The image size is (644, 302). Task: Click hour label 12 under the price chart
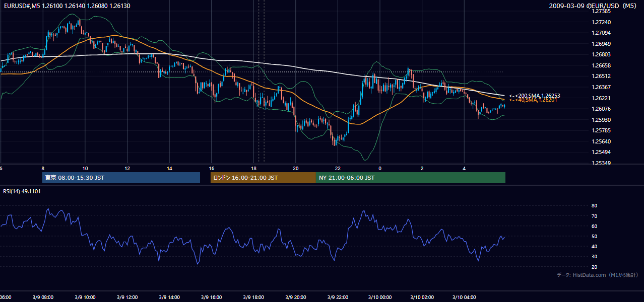(x=127, y=168)
